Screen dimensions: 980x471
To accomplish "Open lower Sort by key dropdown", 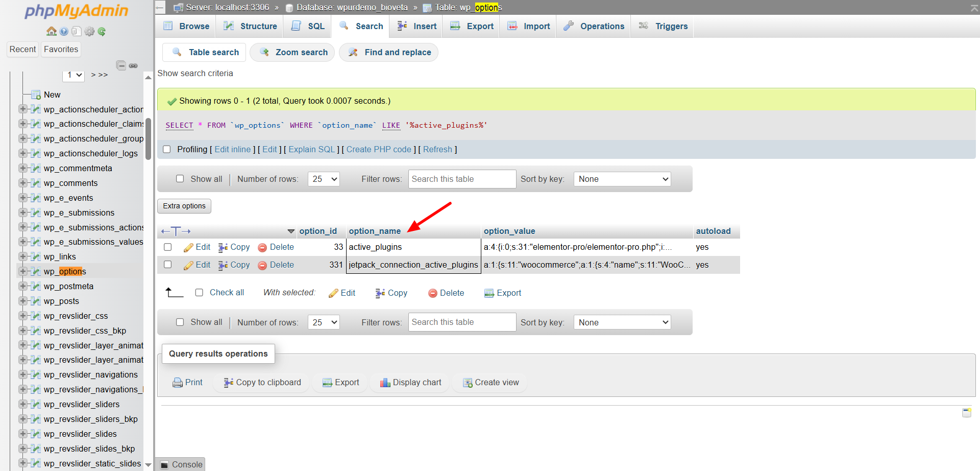I will tap(622, 322).
